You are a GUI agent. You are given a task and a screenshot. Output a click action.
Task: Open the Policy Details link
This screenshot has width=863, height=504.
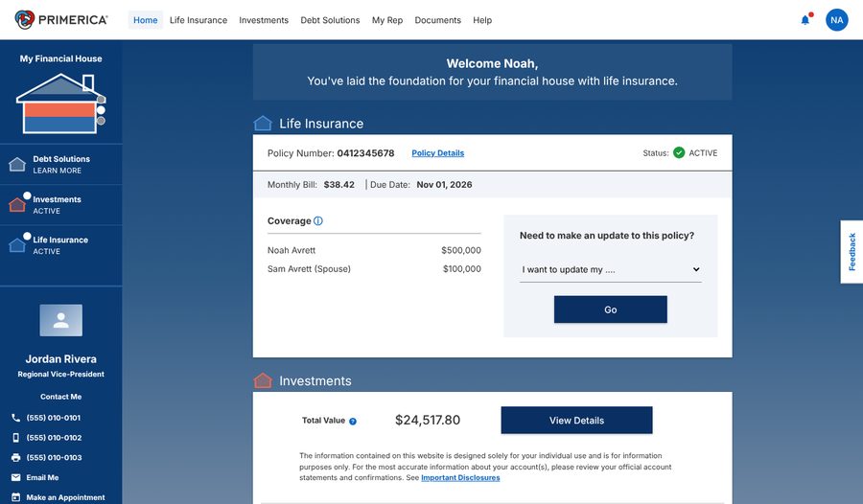coord(437,153)
